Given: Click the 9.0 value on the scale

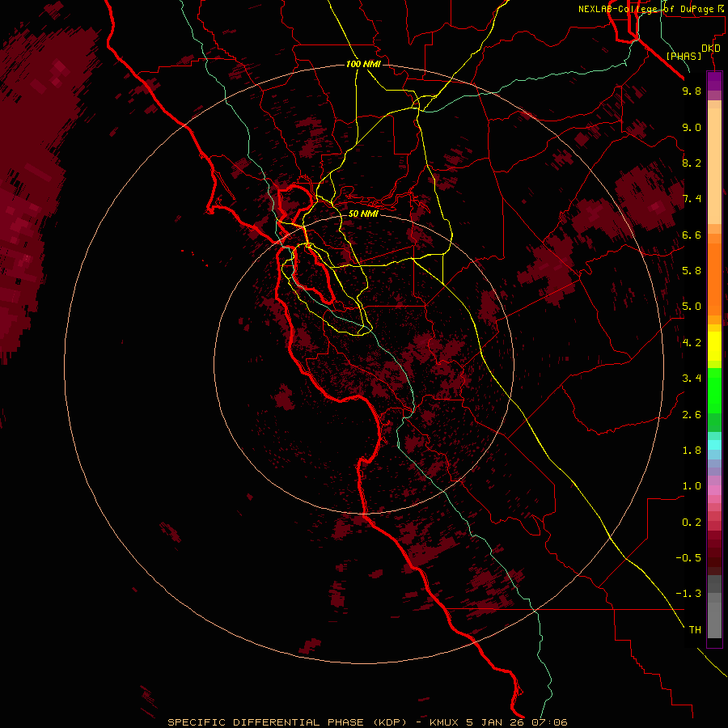Looking at the screenshot, I should (x=692, y=127).
